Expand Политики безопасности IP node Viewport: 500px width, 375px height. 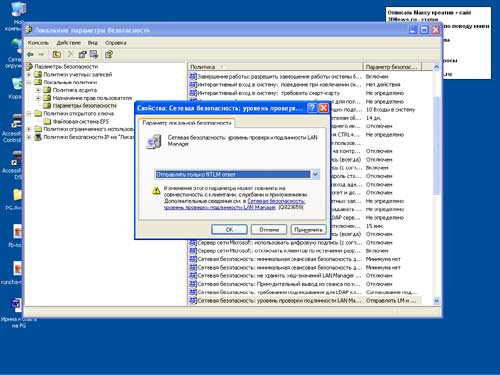[29, 137]
